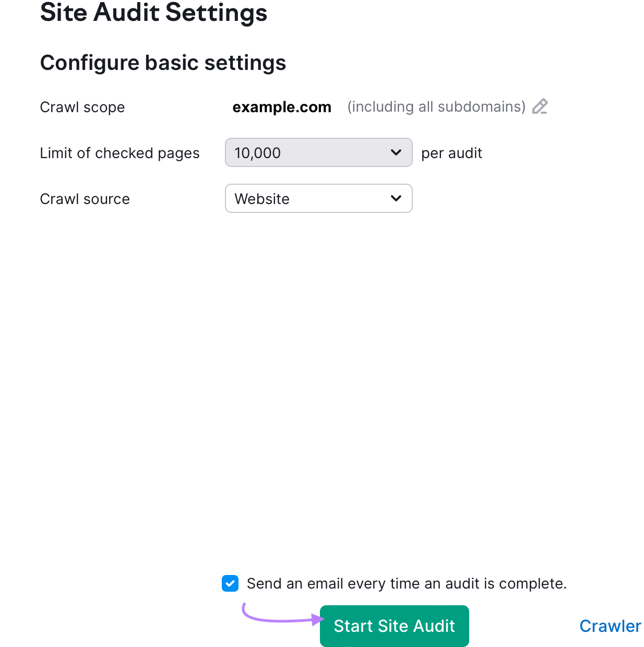Expand the 10,000 pages per audit selector

point(318,152)
